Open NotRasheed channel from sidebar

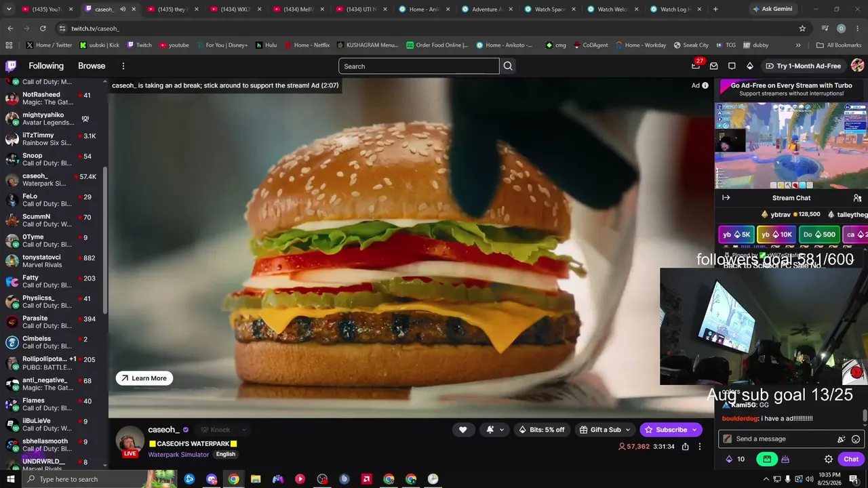pyautogui.click(x=54, y=98)
